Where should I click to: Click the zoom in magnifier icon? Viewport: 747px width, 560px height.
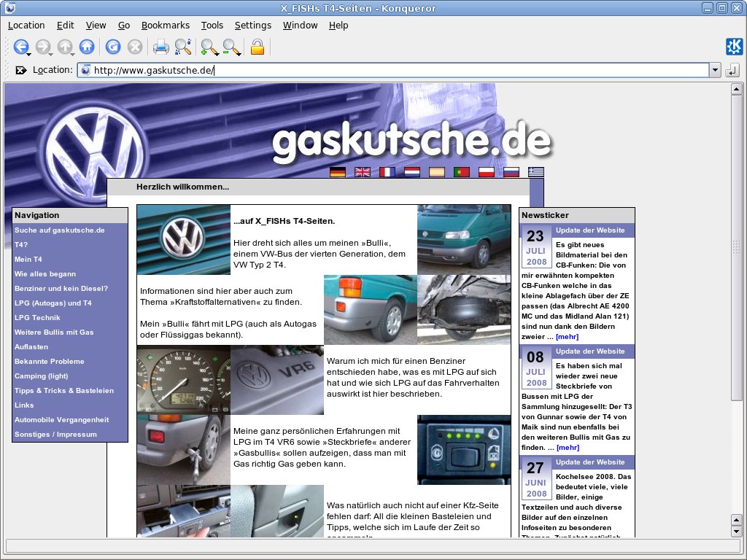(209, 47)
